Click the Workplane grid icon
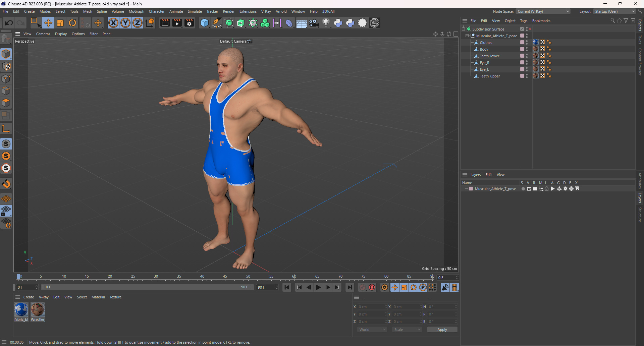The image size is (644, 346). pyautogui.click(x=6, y=199)
